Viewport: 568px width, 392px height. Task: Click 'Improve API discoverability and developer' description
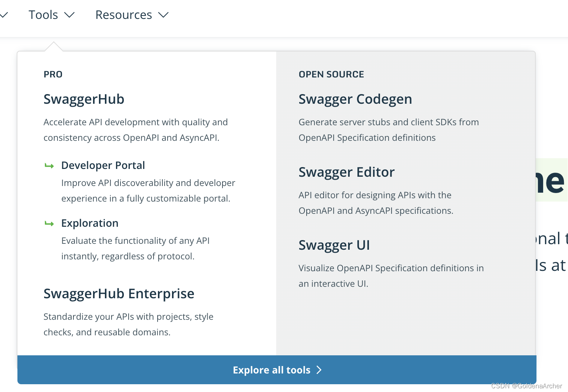[x=148, y=183]
